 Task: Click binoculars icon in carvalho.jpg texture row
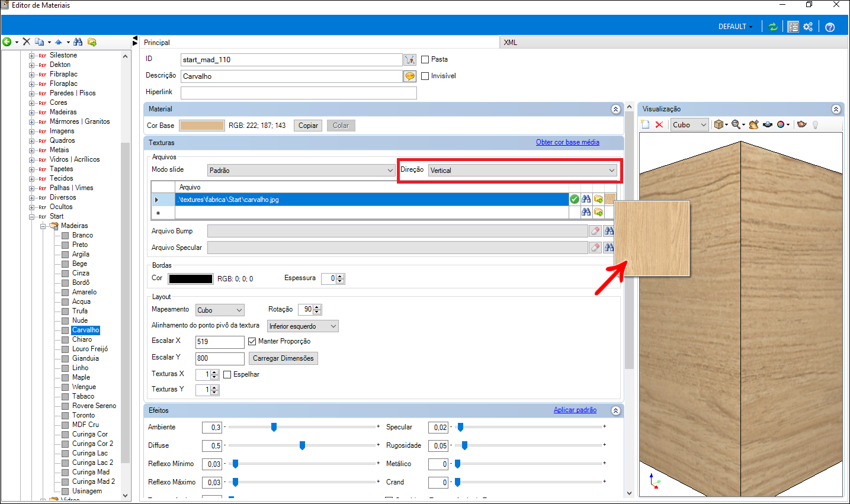586,200
